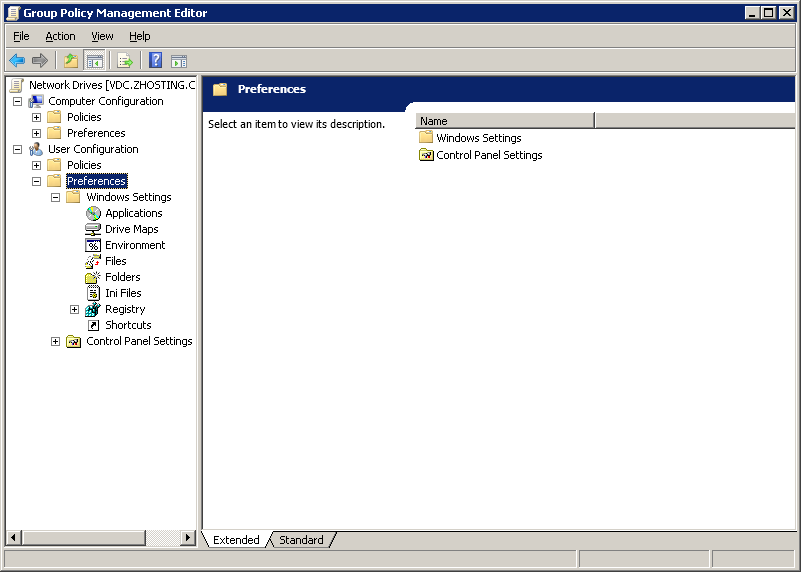Expand Policies under Computer Configuration

point(36,117)
